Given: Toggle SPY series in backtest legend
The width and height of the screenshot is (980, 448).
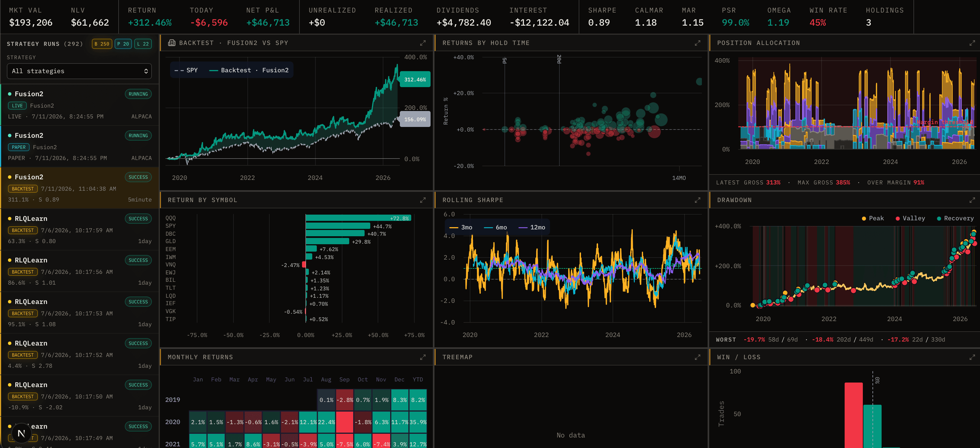Looking at the screenshot, I should coord(186,70).
